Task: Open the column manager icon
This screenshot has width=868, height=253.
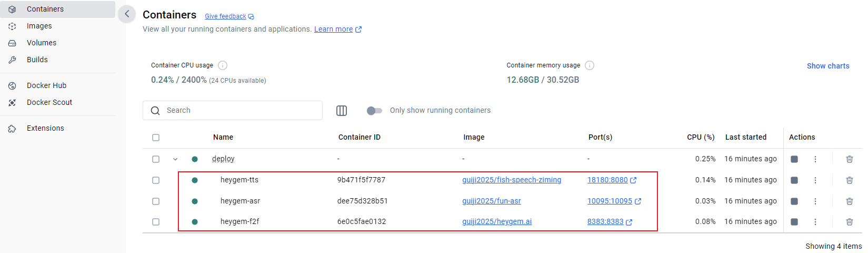Action: (x=342, y=110)
